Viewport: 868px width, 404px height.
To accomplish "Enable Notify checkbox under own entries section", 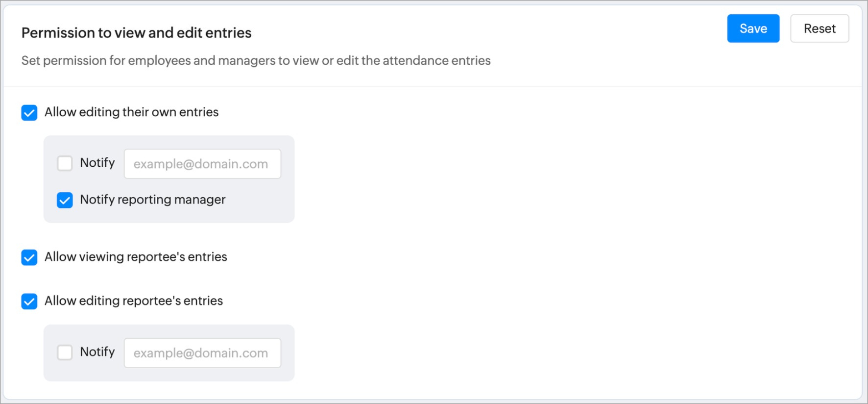I will click(x=65, y=163).
